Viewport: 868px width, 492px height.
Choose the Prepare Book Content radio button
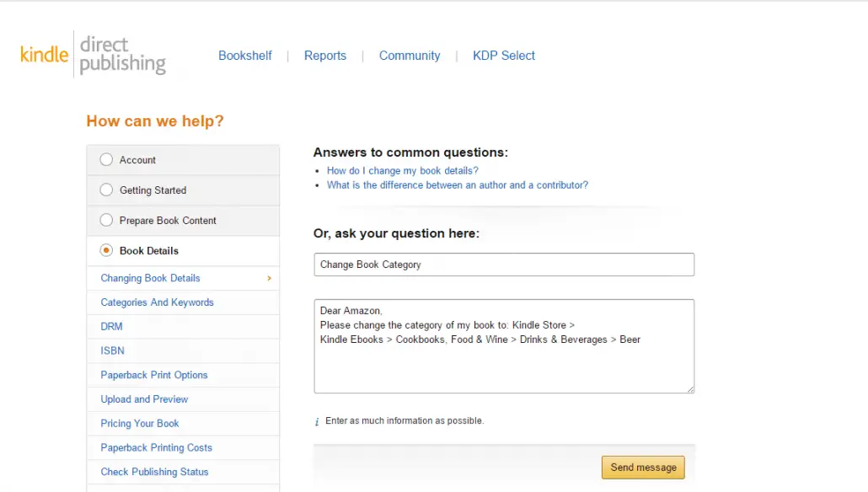106,220
